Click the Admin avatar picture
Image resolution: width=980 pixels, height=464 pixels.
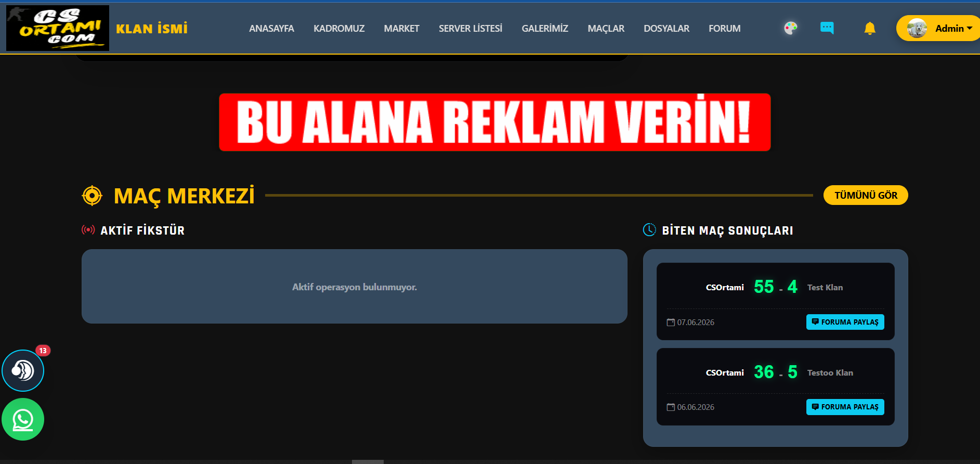917,28
